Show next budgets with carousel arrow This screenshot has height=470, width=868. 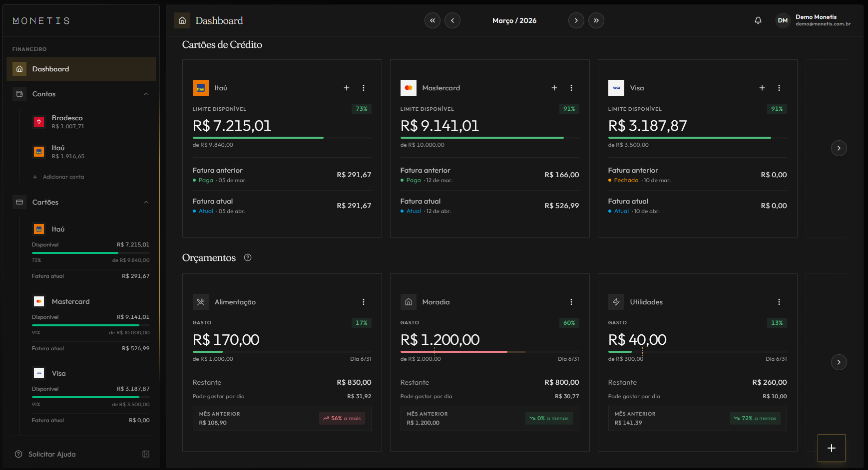coord(839,362)
